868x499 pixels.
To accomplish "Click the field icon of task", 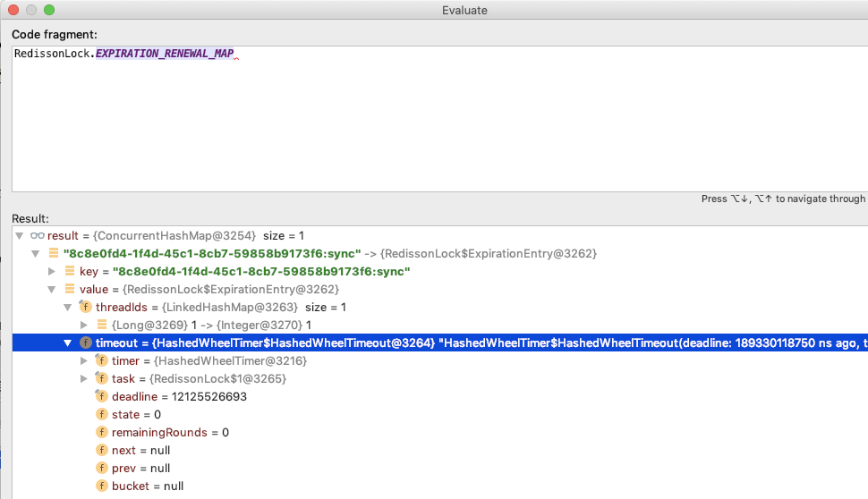I will tap(101, 378).
